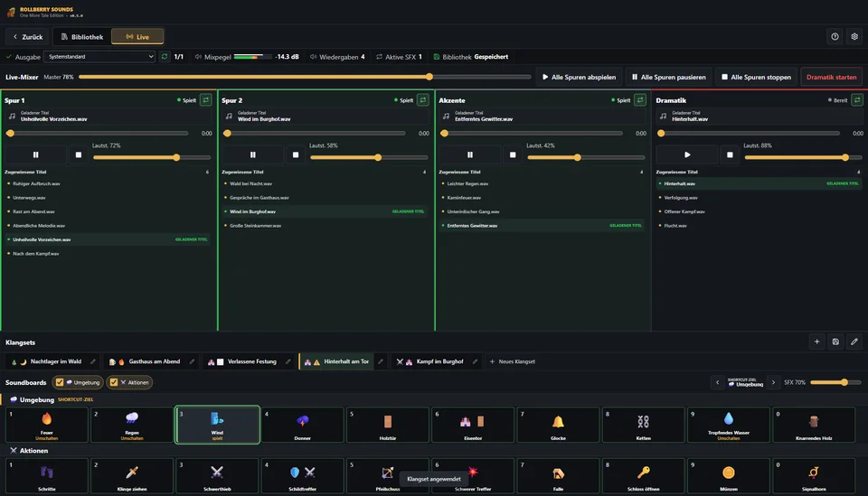Open the settings gear
The width and height of the screenshot is (868, 496).
[x=854, y=36]
